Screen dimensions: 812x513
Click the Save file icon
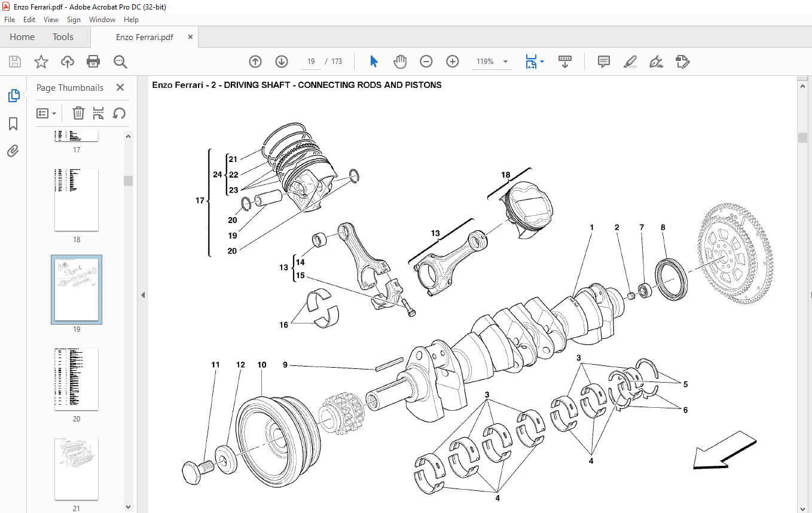coord(15,62)
